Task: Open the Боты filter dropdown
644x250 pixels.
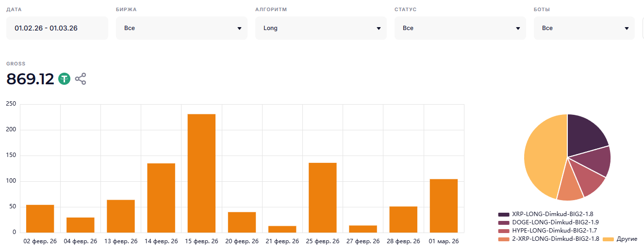Action: (584, 28)
